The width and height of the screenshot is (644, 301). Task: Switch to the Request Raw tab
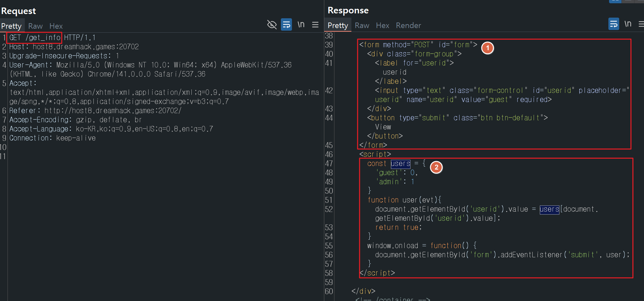coord(35,26)
